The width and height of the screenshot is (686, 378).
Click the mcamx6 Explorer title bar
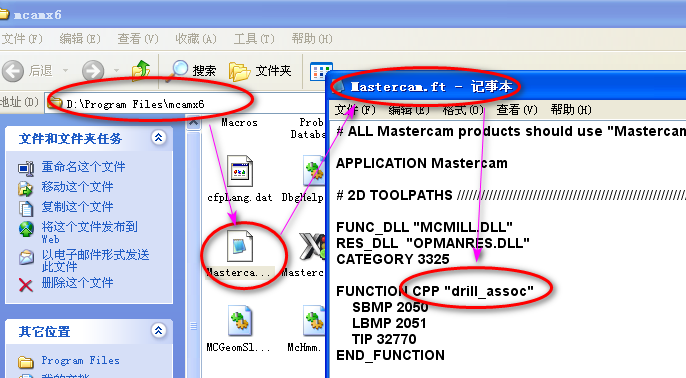pos(343,14)
